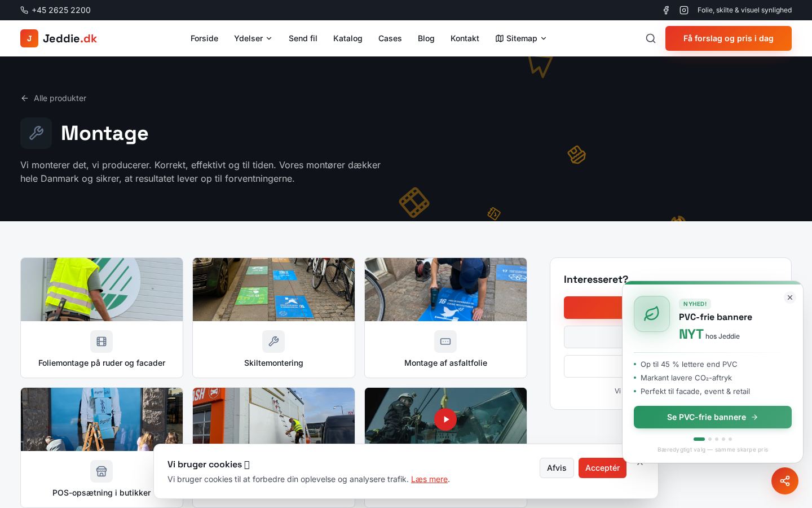
Task: Play the video on the thumbnail card
Action: click(x=445, y=419)
